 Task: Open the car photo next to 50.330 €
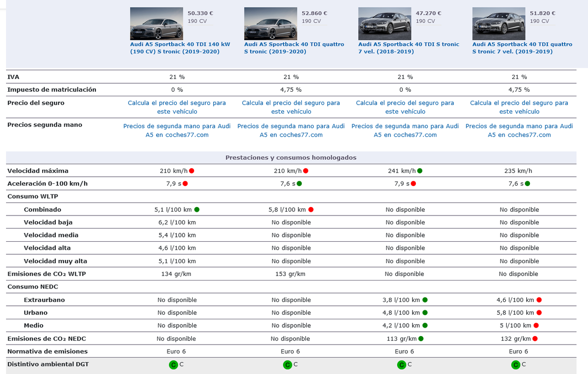click(157, 23)
